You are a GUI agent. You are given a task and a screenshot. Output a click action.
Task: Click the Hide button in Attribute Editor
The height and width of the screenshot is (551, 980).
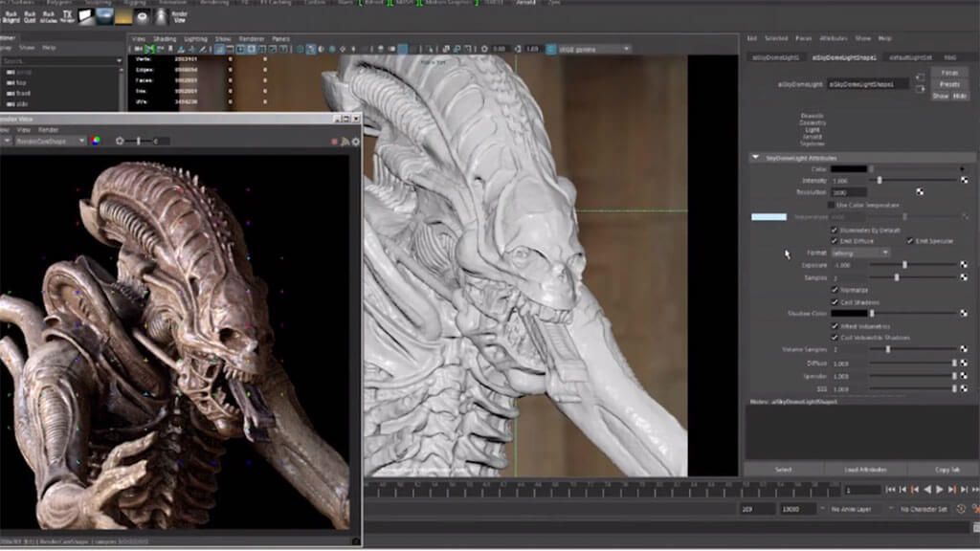click(960, 96)
